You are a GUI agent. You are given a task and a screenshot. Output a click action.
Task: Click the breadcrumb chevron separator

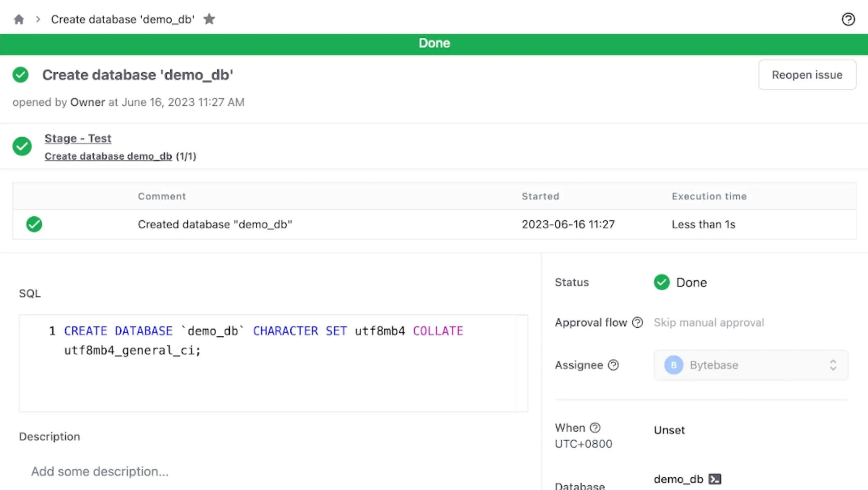38,19
